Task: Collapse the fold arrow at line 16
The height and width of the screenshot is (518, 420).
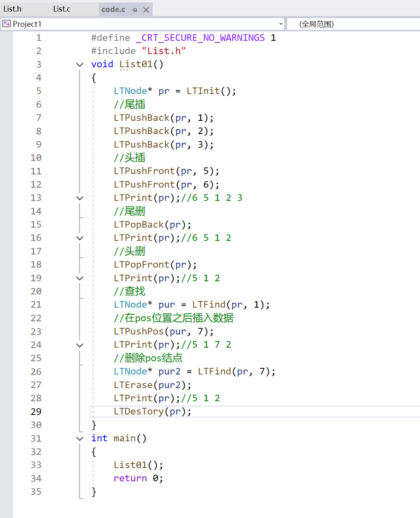Action: 80,238
